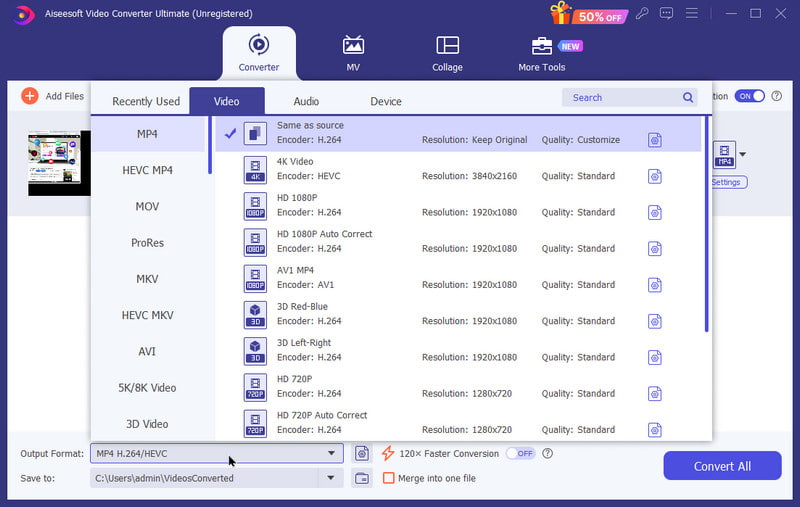Open More Tools toolbox
800x507 pixels.
pyautogui.click(x=541, y=52)
